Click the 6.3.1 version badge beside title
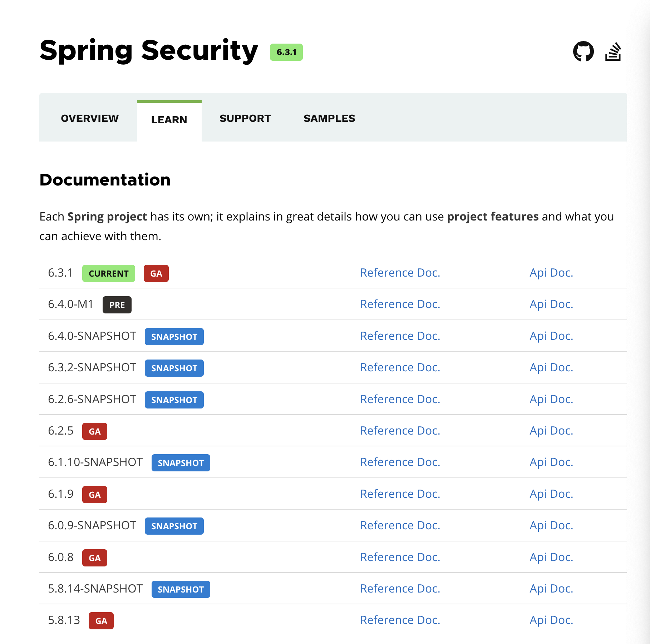 click(x=286, y=52)
